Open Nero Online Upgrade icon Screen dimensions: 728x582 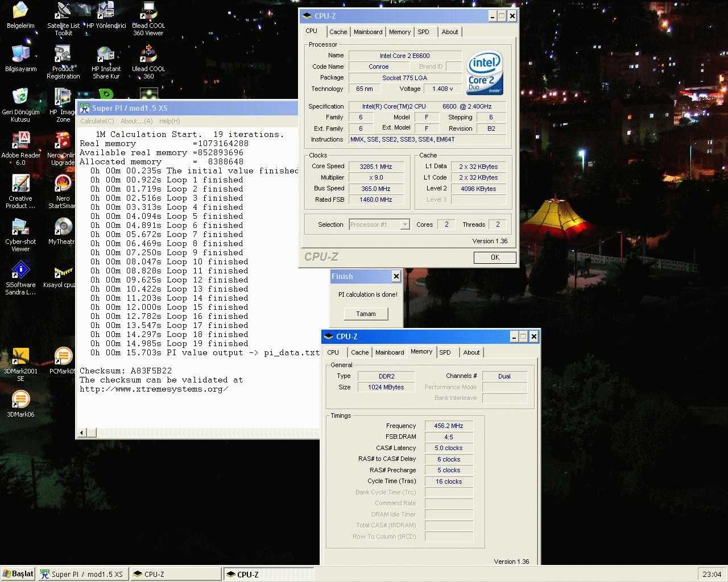[x=61, y=148]
